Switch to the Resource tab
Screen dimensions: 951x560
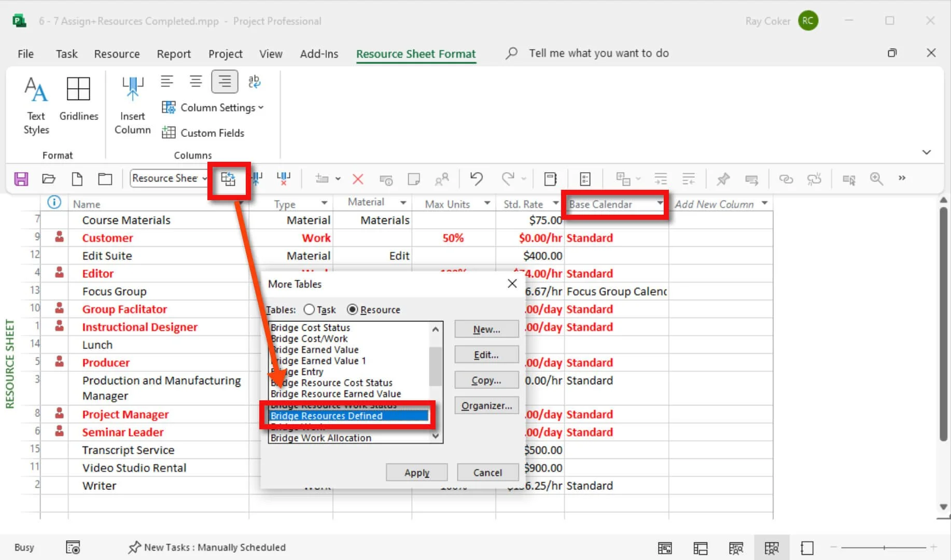117,54
